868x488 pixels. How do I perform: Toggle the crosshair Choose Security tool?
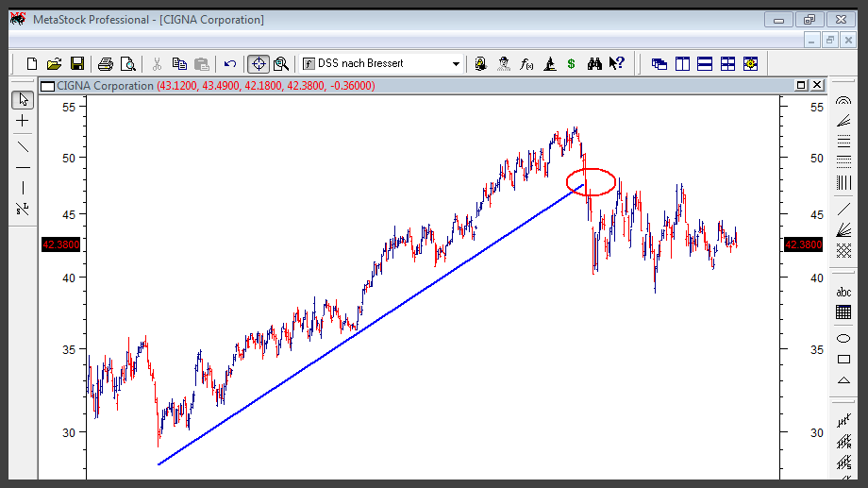[x=259, y=64]
